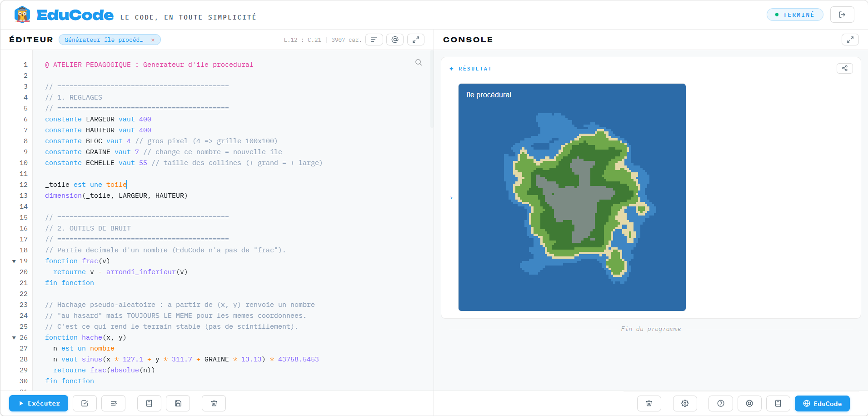The image size is (868, 416).
Task: Click the value 400 on HAUTEUR line
Action: 145,130
